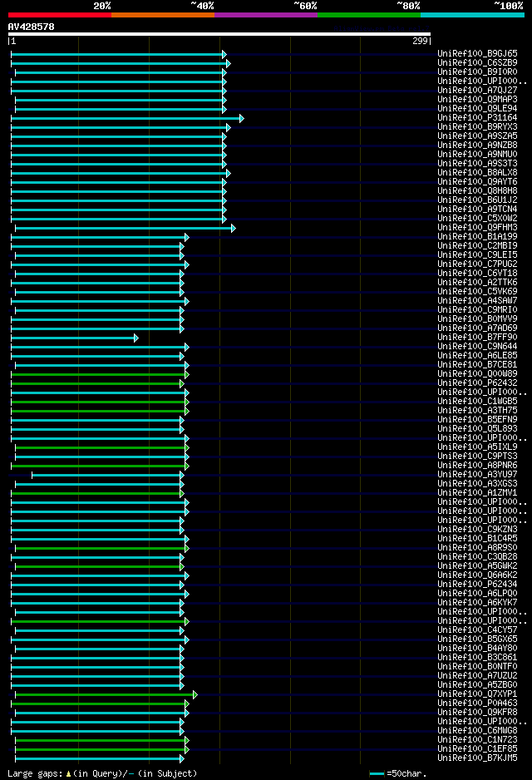The width and height of the screenshot is (532, 780).
Task: Select the UniRef100_A9SZA5 label
Action: [x=477, y=136]
